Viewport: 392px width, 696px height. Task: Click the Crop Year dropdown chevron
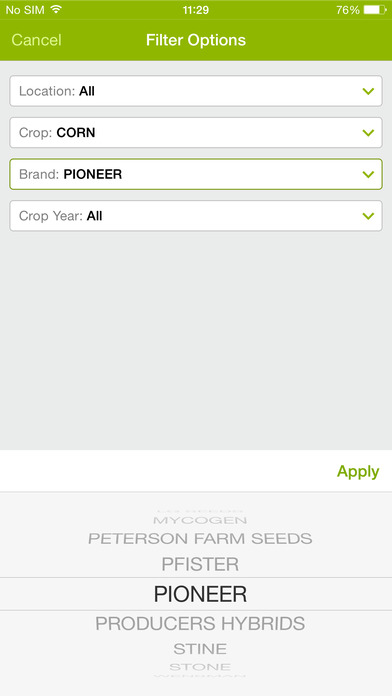368,216
